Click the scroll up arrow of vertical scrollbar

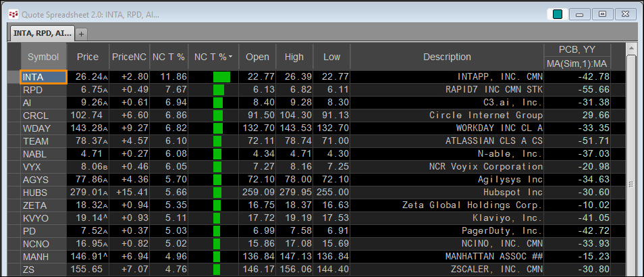pyautogui.click(x=631, y=49)
